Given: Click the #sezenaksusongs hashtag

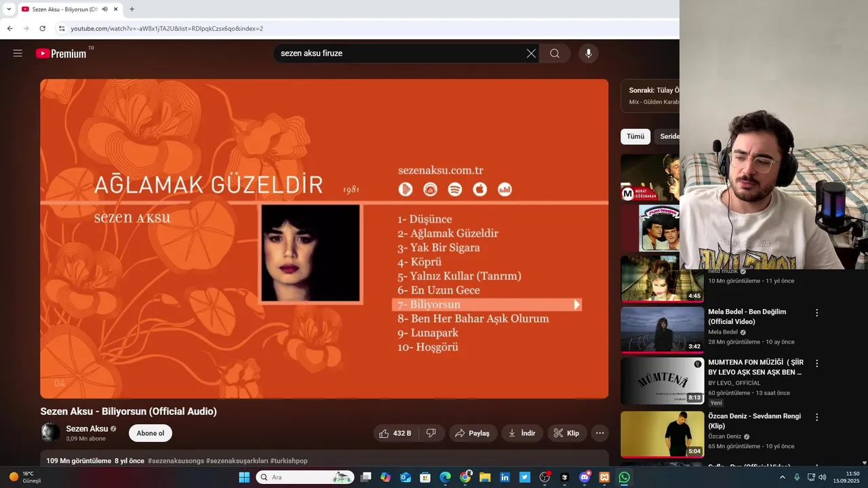Looking at the screenshot, I should (176, 461).
